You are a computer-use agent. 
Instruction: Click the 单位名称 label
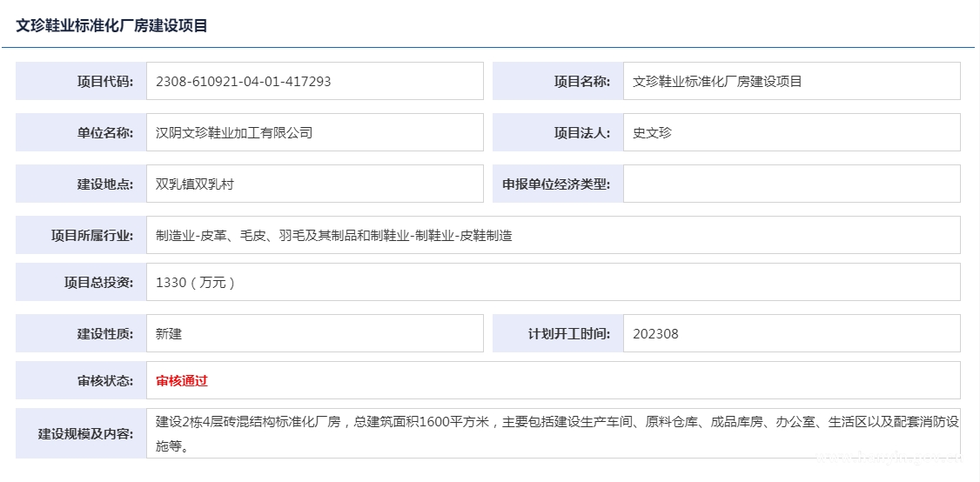[105, 132]
